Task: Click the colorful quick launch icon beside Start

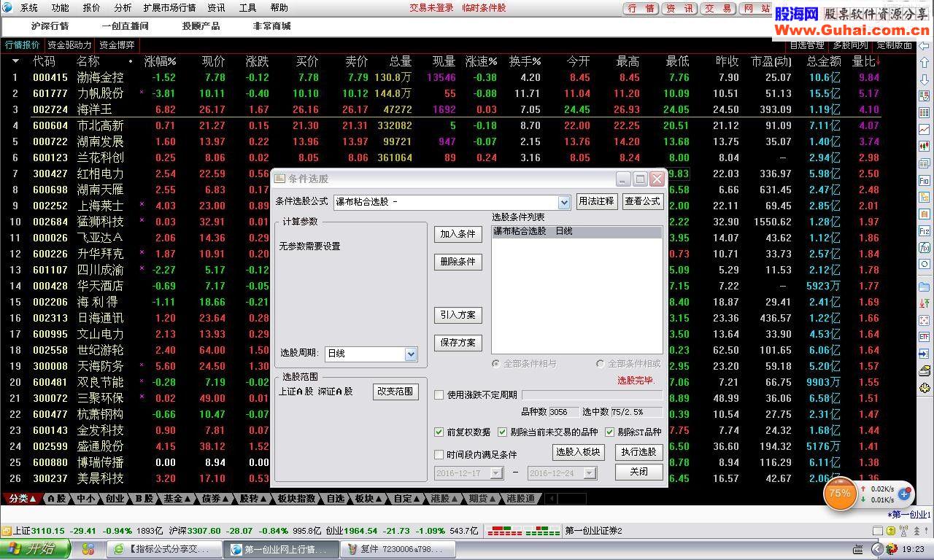Action: coord(88,549)
